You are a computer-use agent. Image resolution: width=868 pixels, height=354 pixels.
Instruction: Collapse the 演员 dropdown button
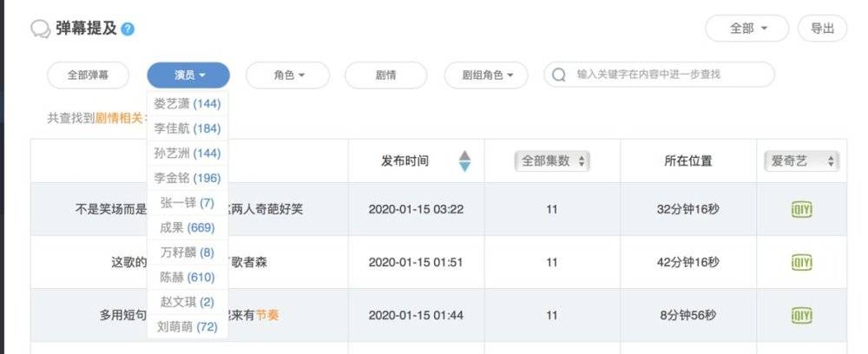click(188, 75)
